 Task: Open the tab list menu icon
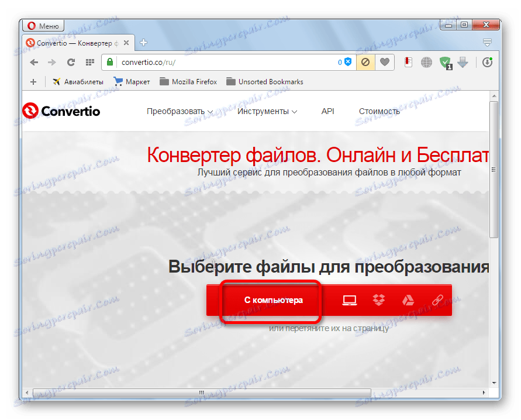click(x=487, y=43)
